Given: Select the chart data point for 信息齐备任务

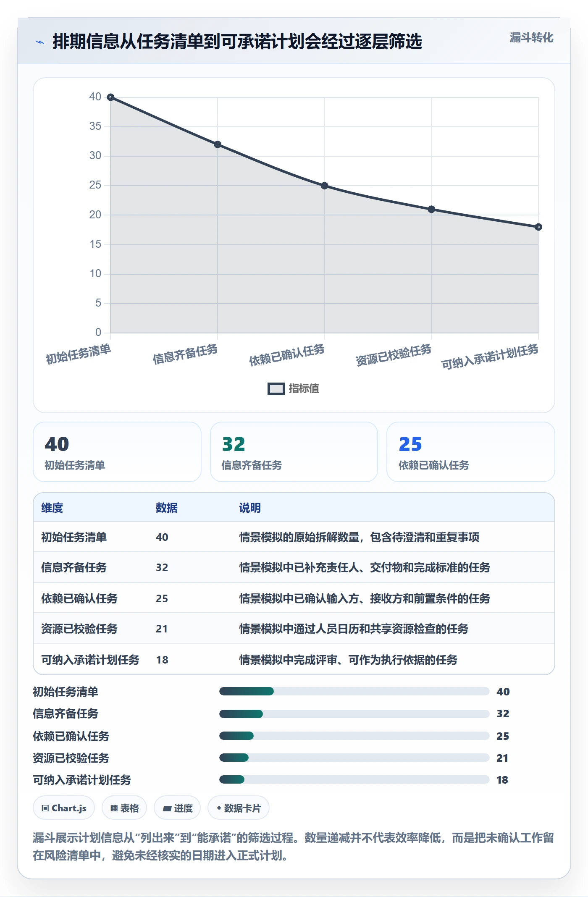Looking at the screenshot, I should (218, 144).
